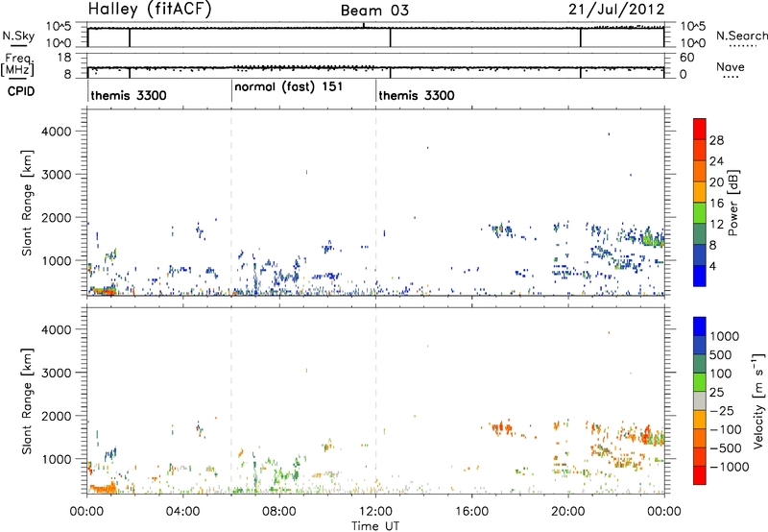
Task: Click the date '21/Jul/2012'
Action: pos(616,9)
